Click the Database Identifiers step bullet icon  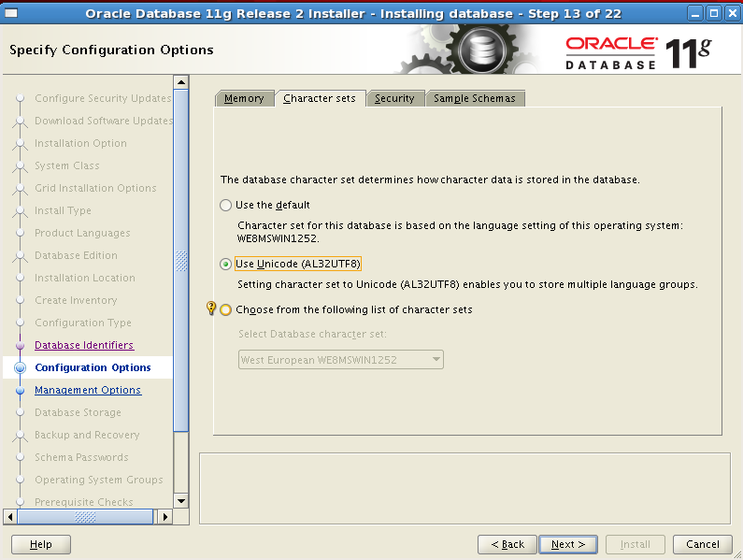coord(20,345)
